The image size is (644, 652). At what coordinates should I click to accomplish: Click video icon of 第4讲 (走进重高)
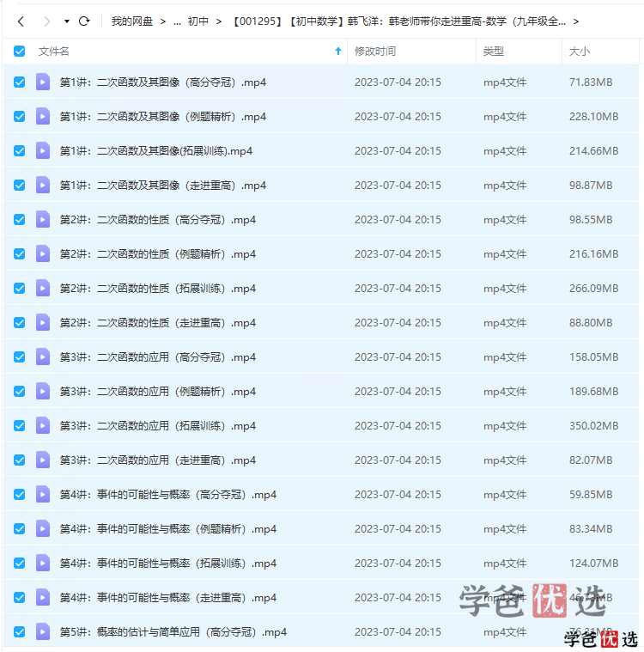coord(42,598)
